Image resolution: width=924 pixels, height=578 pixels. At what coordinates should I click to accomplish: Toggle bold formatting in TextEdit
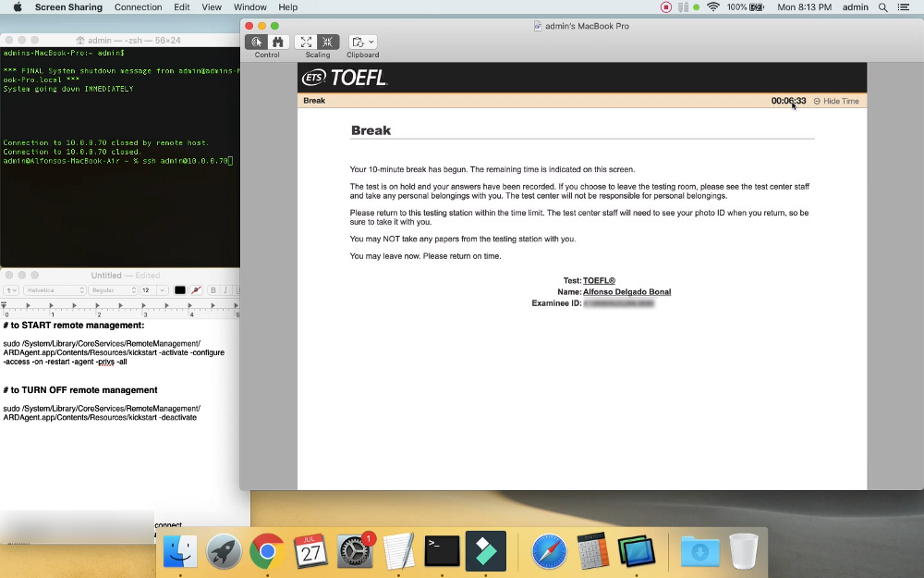point(213,290)
